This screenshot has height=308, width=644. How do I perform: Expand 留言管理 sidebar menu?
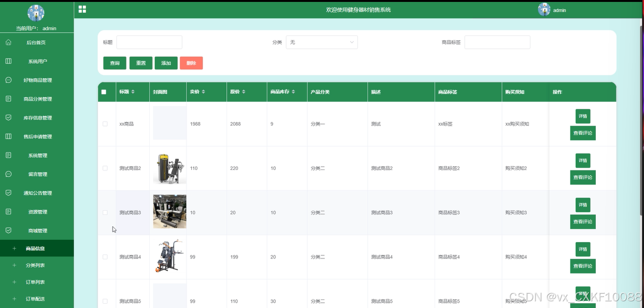point(37,174)
